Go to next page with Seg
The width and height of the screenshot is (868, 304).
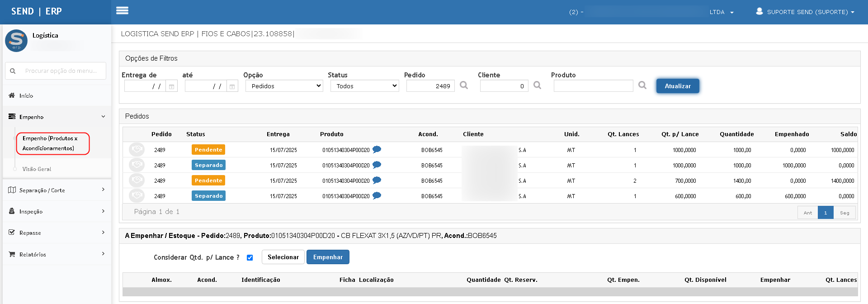[x=844, y=213]
